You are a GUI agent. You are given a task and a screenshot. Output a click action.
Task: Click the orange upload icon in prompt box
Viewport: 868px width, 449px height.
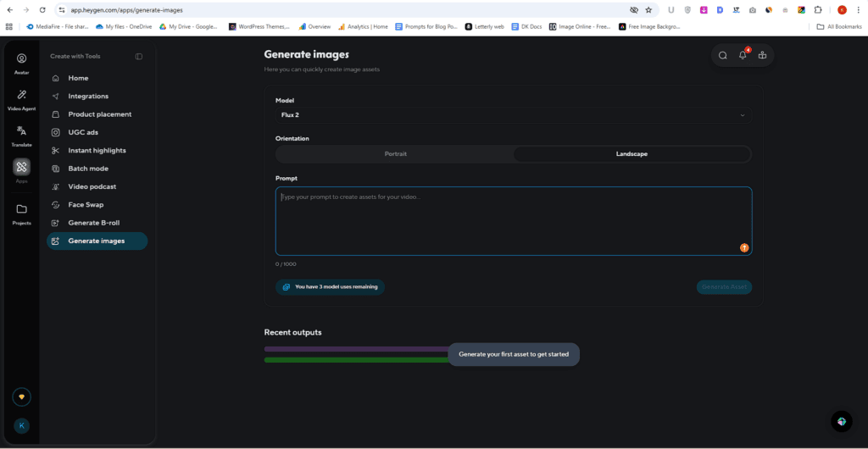click(x=744, y=247)
